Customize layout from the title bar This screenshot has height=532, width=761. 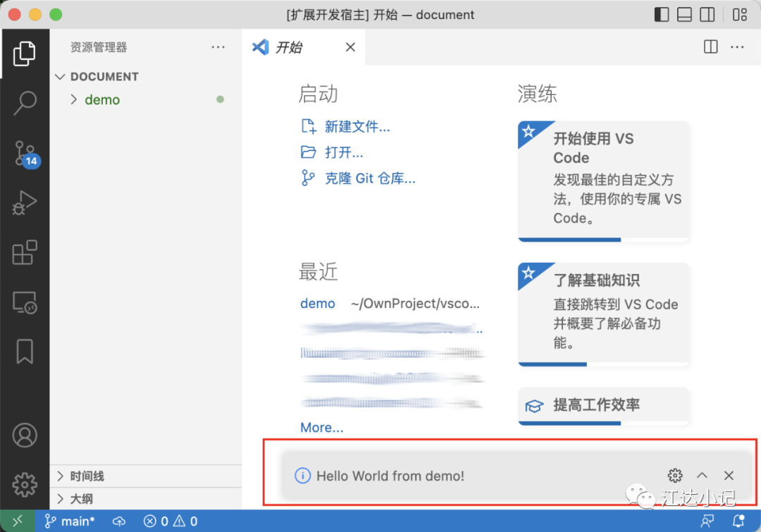point(740,15)
